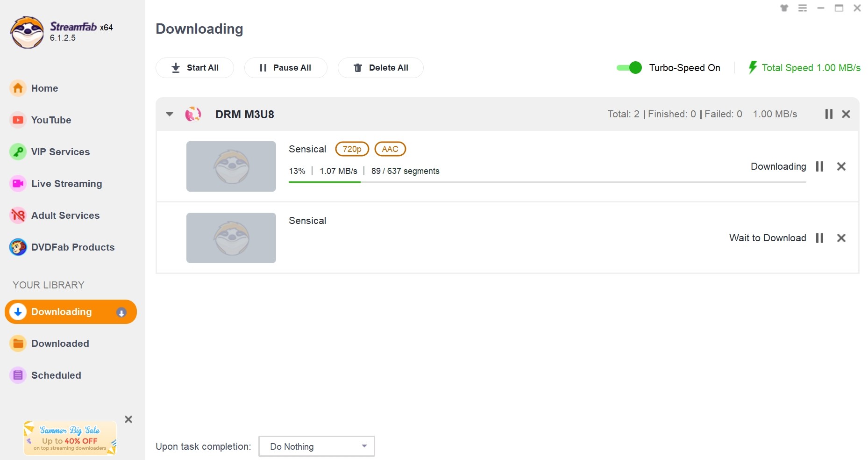Image resolution: width=868 pixels, height=460 pixels.
Task: Click the version 6.1.2.5 text
Action: pos(63,38)
